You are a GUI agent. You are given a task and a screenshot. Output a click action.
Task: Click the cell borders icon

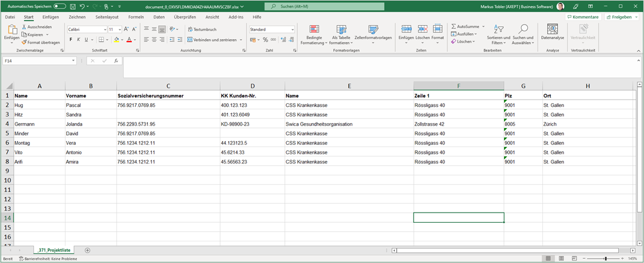click(x=101, y=40)
